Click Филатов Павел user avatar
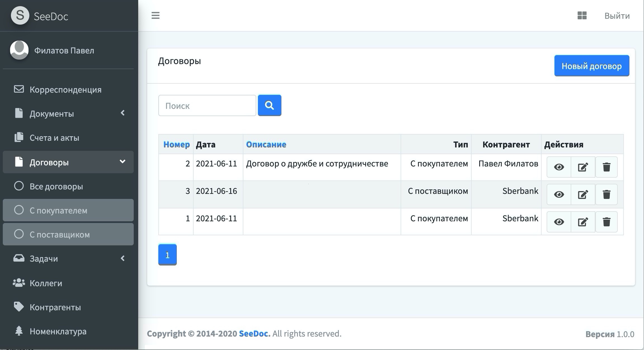The image size is (644, 350). (x=19, y=50)
